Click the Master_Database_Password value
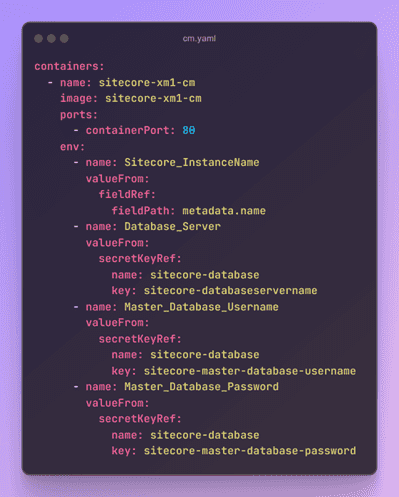 pos(201,387)
